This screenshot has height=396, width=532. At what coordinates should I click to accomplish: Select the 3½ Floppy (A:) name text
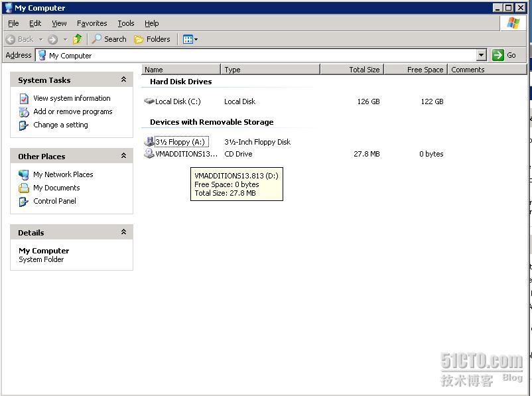[181, 142]
